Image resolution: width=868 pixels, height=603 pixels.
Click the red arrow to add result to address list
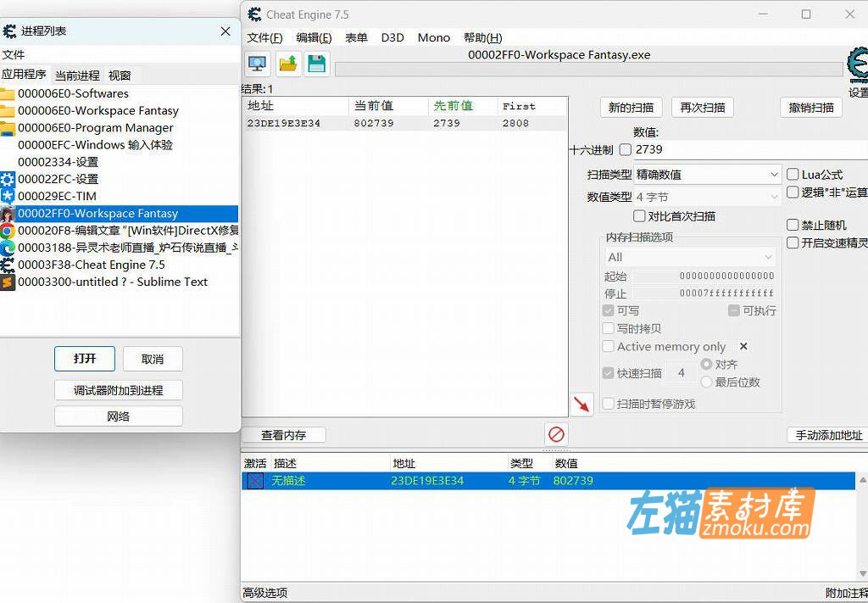pyautogui.click(x=581, y=405)
